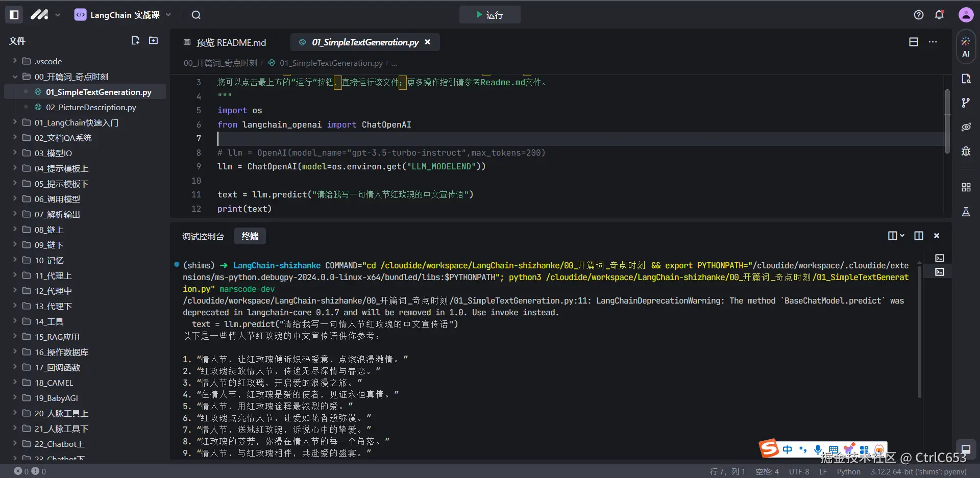Screen dimensions: 980x478
Task: Toggle the left sidebar panel
Action: click(x=14, y=15)
